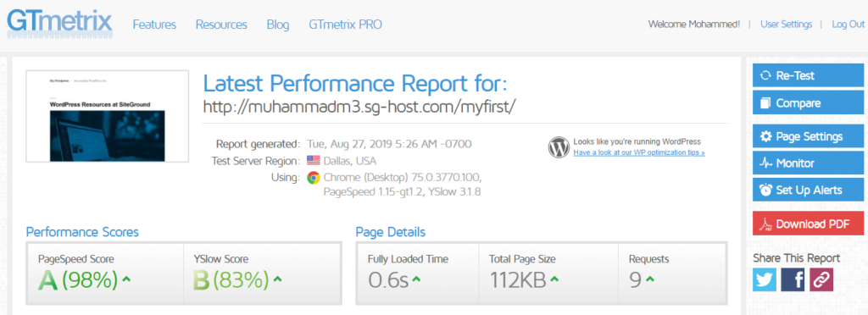Click the USA flag icon
This screenshot has height=315, width=868.
coord(314,161)
